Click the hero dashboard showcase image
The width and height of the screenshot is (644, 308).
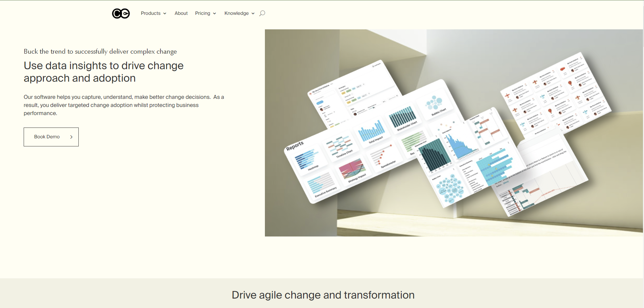click(x=454, y=133)
